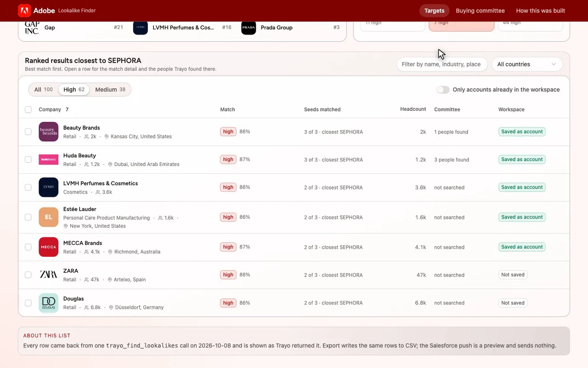Click headcount people icon in ZARA row

[87, 280]
